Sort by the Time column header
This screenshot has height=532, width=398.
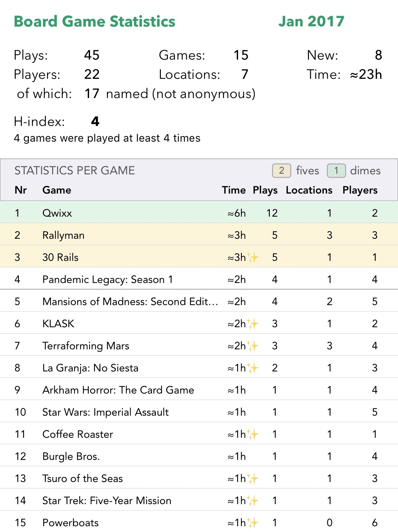point(234,190)
